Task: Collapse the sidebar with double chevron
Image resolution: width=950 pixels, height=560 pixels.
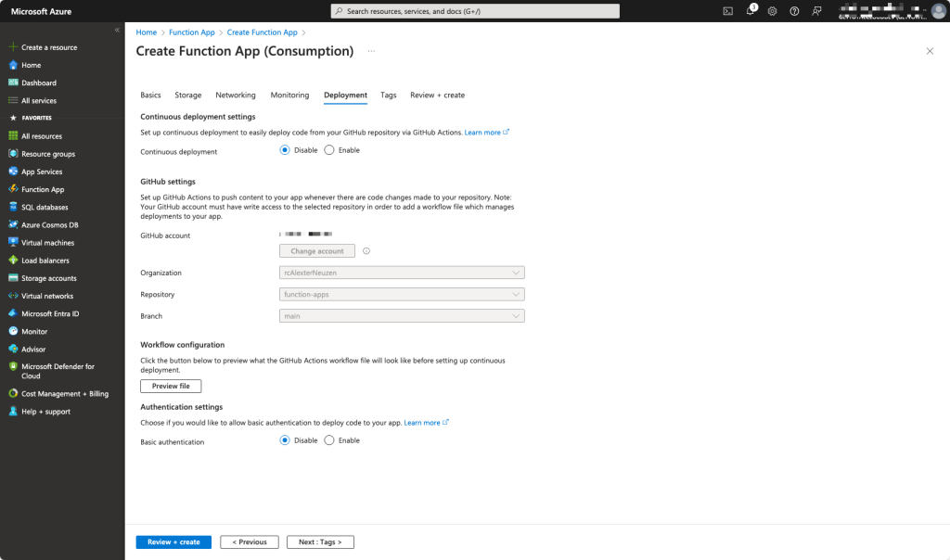Action: [x=117, y=30]
